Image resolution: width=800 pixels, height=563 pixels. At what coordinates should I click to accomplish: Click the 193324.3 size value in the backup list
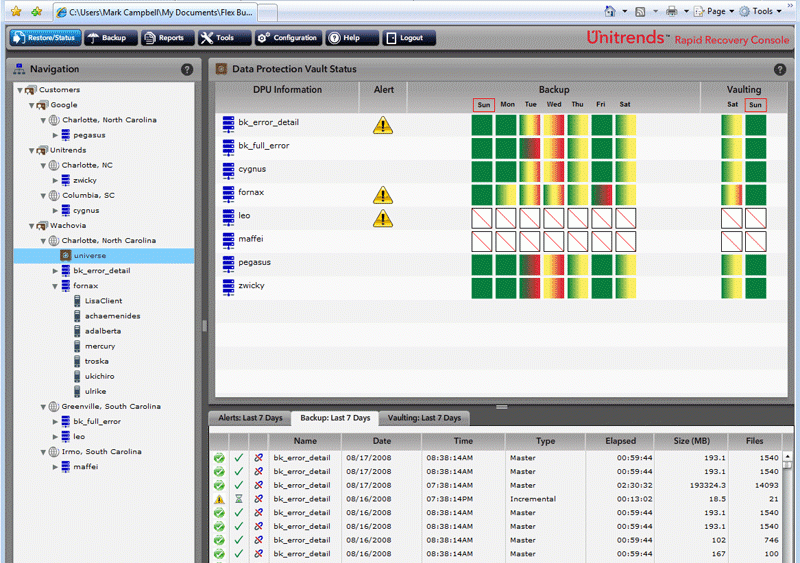click(x=708, y=485)
